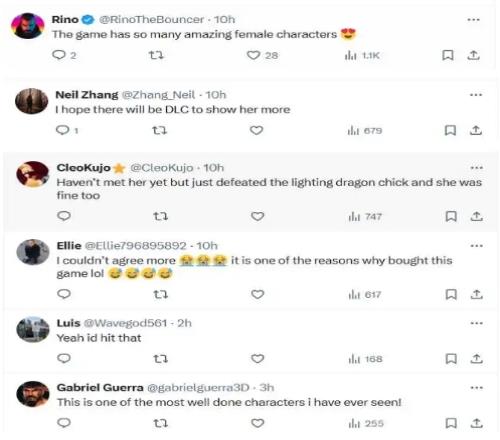Like Rino's tweet about female characters
The height and width of the screenshot is (440, 500).
(253, 55)
